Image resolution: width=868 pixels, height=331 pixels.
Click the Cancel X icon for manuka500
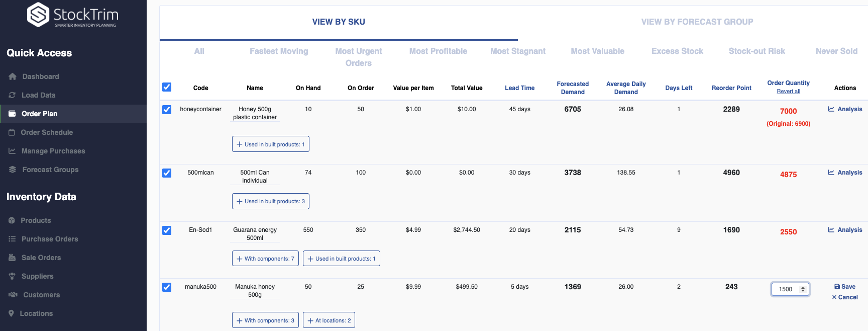coord(834,297)
